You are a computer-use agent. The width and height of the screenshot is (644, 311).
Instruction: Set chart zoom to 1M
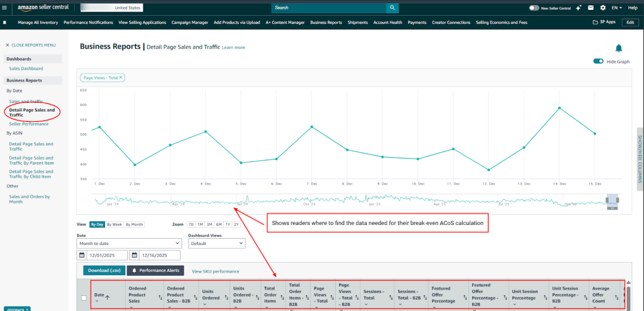tap(199, 224)
